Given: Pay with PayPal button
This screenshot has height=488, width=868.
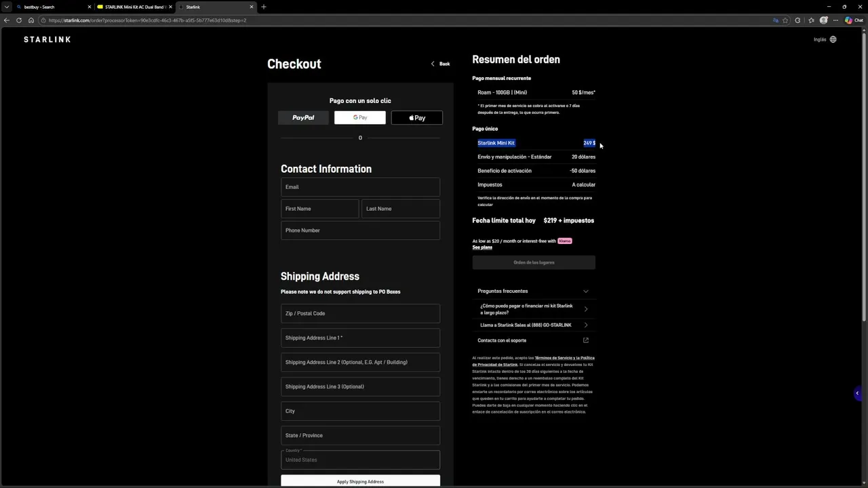Looking at the screenshot, I should (x=303, y=118).
